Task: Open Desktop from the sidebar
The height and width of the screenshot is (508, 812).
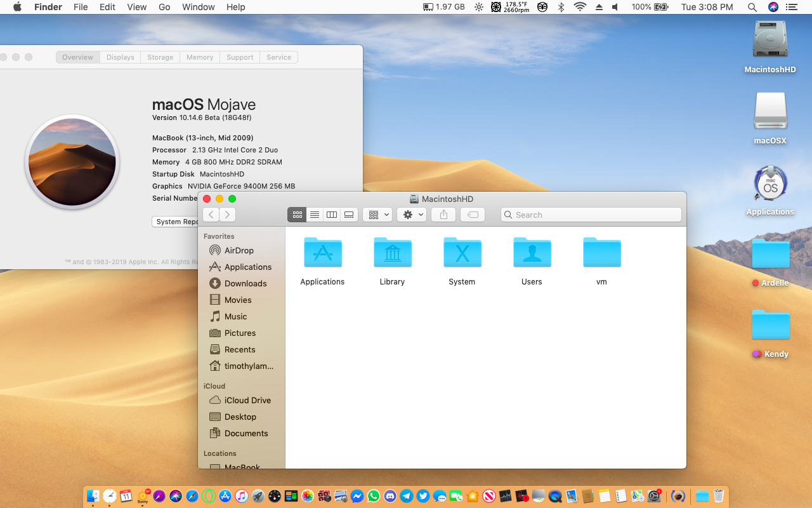Action: 241,417
